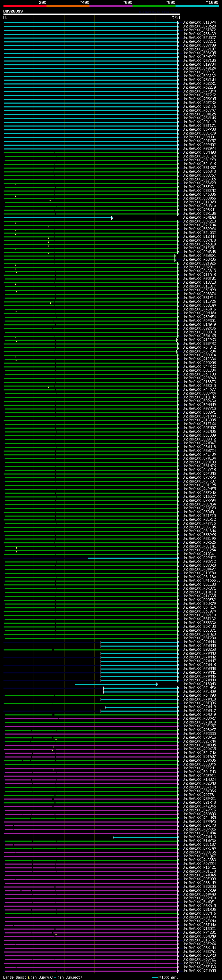222x980 pixels.
Task: Open hit UniRef100_B7U528
Action: [x=199, y=26]
